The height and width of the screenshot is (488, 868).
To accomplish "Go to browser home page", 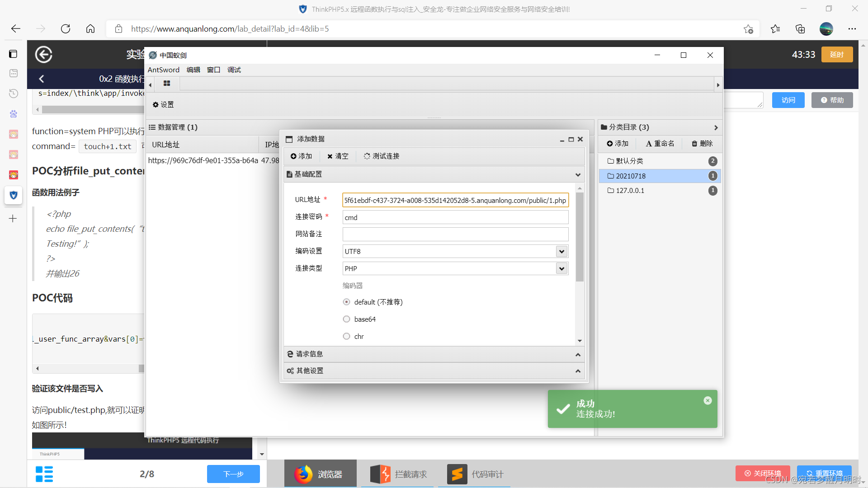I will (x=90, y=29).
